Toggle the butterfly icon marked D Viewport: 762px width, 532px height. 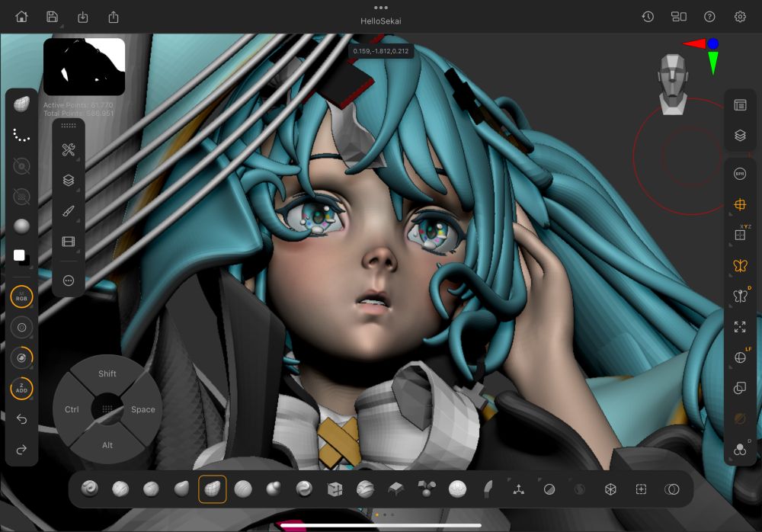(741, 295)
